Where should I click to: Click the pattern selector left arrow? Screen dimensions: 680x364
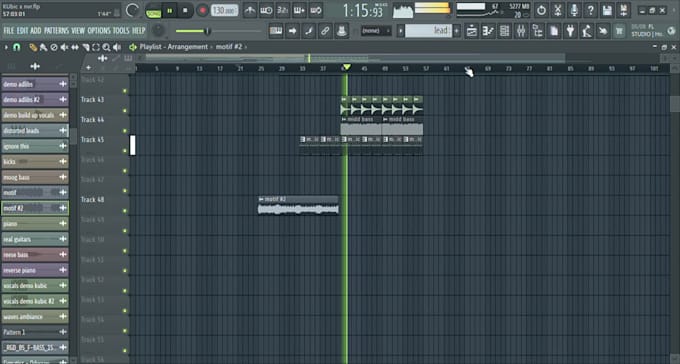point(400,31)
